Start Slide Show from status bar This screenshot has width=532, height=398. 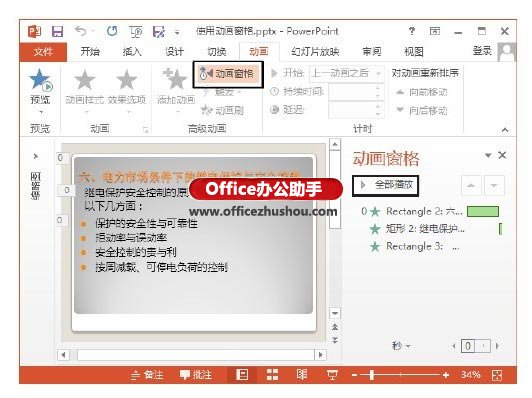332,375
